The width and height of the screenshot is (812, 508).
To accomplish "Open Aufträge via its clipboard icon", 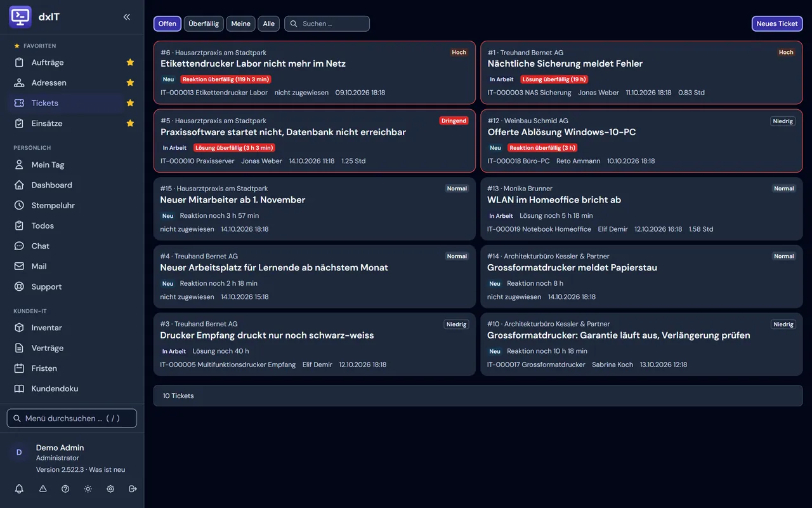I will pos(20,62).
